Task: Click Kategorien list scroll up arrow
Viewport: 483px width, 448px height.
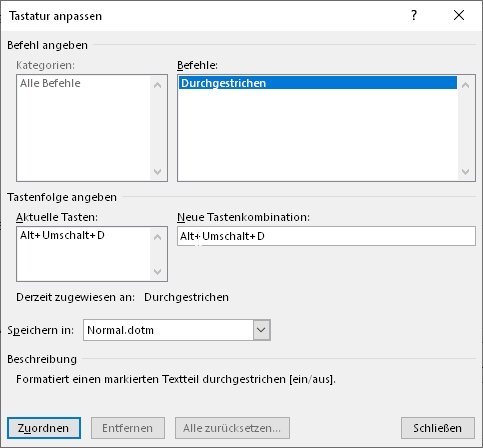Action: point(158,85)
